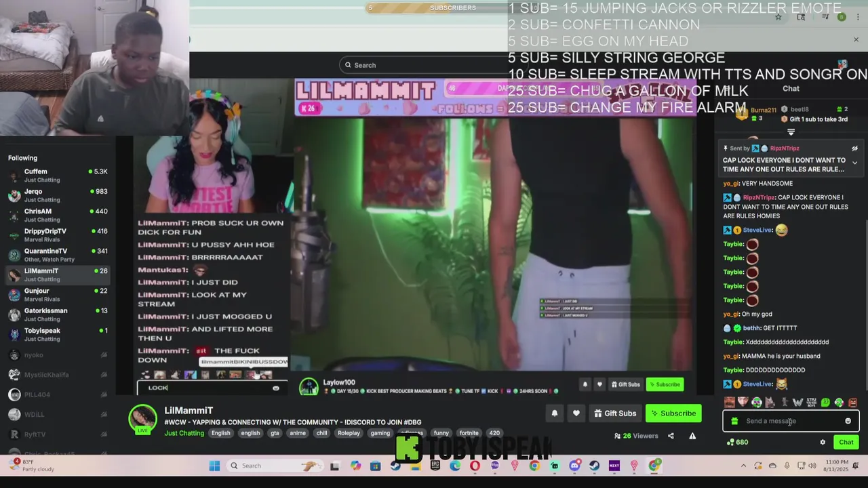
Task: Click the English tag
Action: (x=220, y=433)
